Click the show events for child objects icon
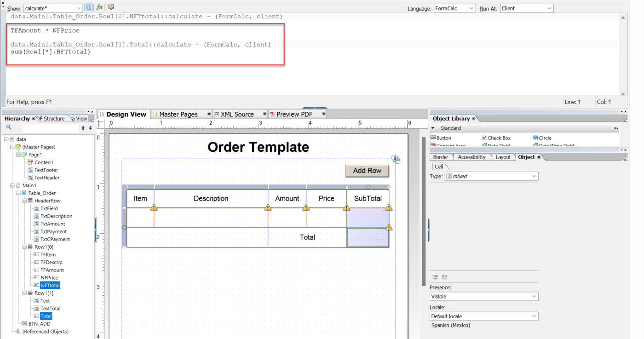This screenshot has width=644, height=339. pyautogui.click(x=88, y=8)
